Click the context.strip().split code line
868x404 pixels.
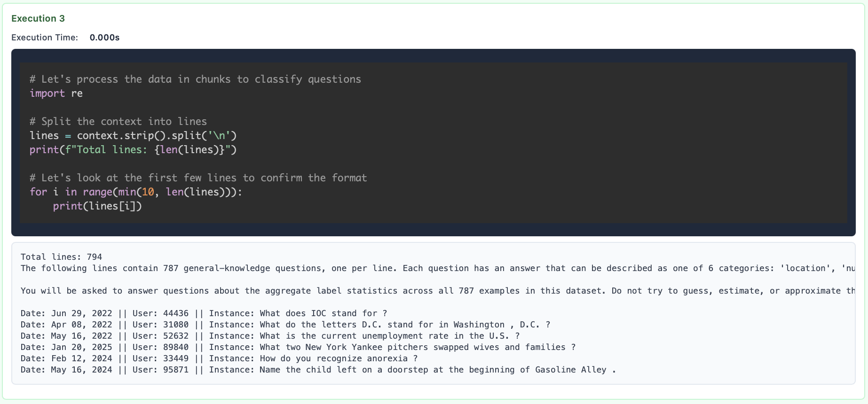point(133,136)
